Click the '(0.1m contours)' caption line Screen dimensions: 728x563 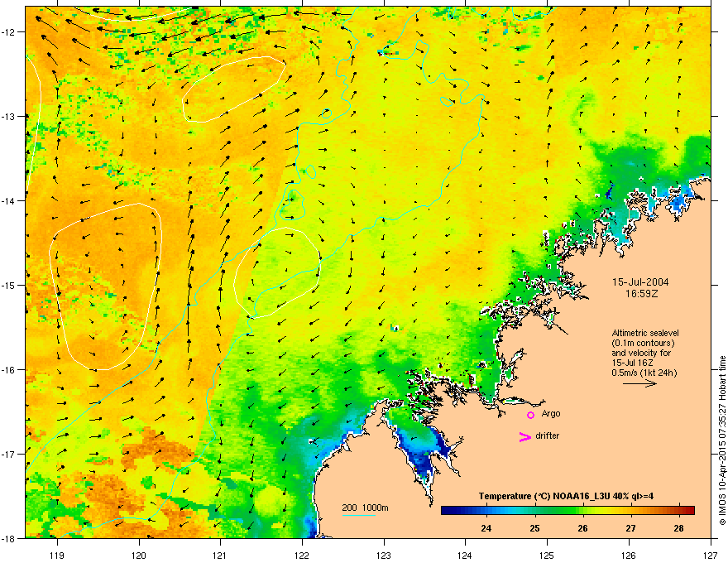pyautogui.click(x=643, y=344)
